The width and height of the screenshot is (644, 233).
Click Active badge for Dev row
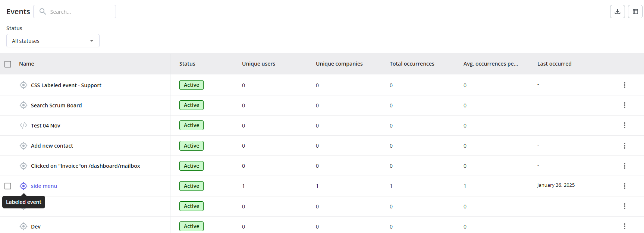click(191, 226)
